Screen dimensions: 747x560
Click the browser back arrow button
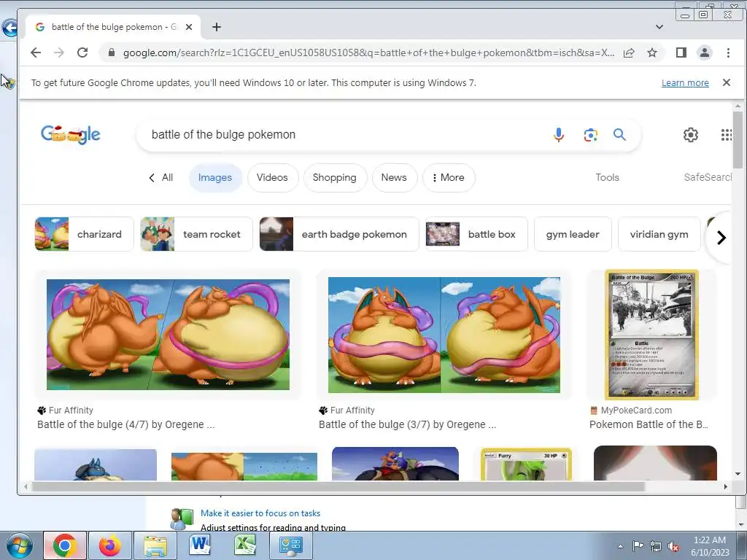click(x=36, y=52)
